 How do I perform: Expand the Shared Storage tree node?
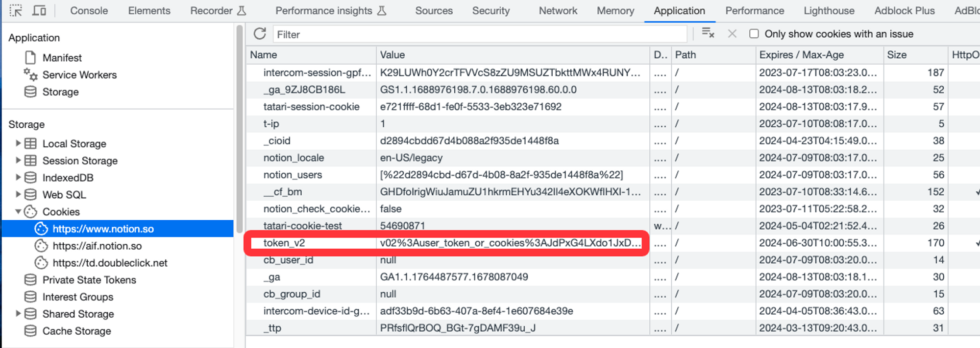click(x=18, y=314)
